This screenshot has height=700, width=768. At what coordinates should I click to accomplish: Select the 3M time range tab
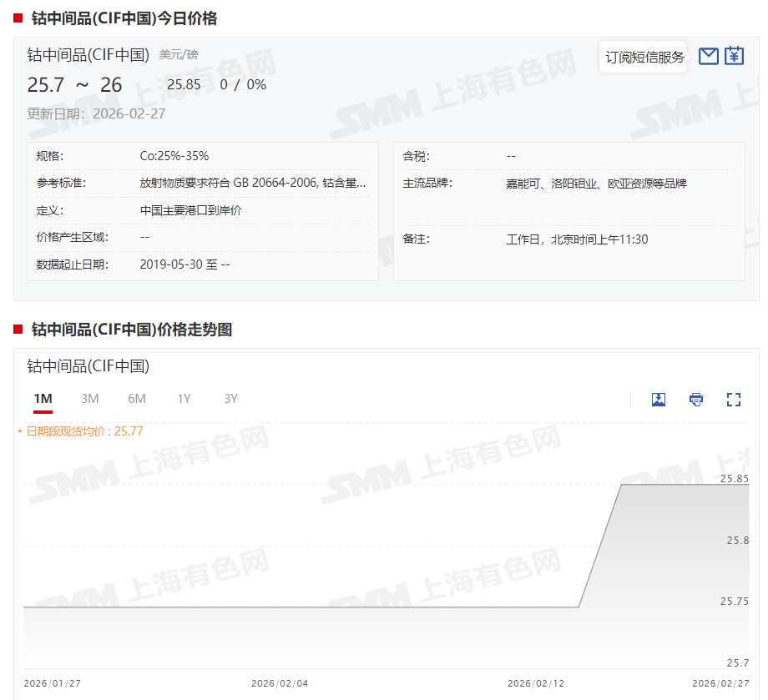pyautogui.click(x=90, y=399)
